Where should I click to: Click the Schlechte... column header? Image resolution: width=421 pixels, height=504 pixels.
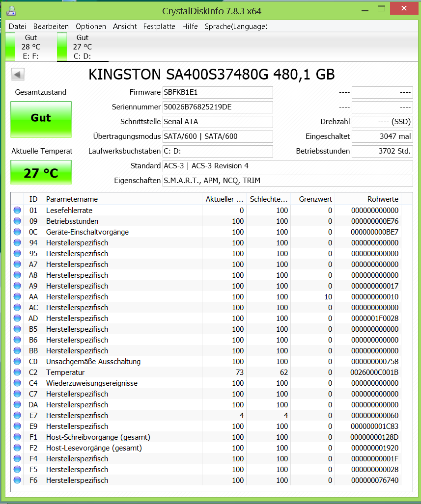coord(268,199)
